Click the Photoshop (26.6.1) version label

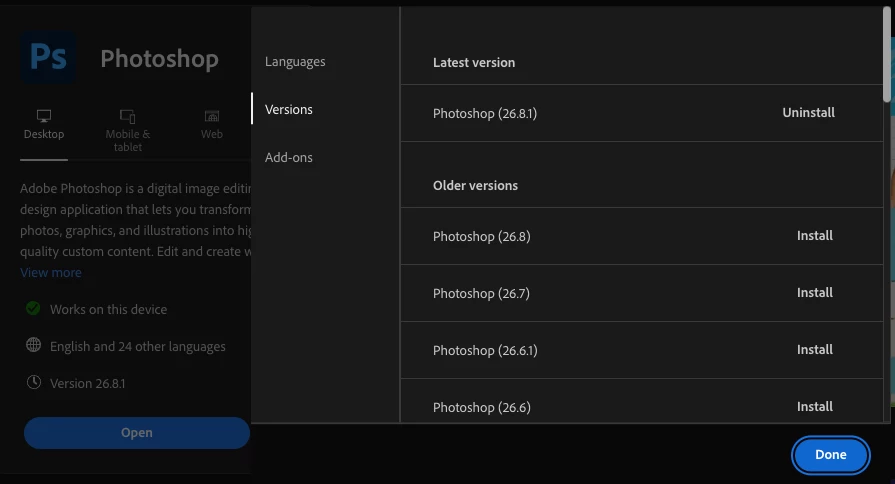pos(485,350)
